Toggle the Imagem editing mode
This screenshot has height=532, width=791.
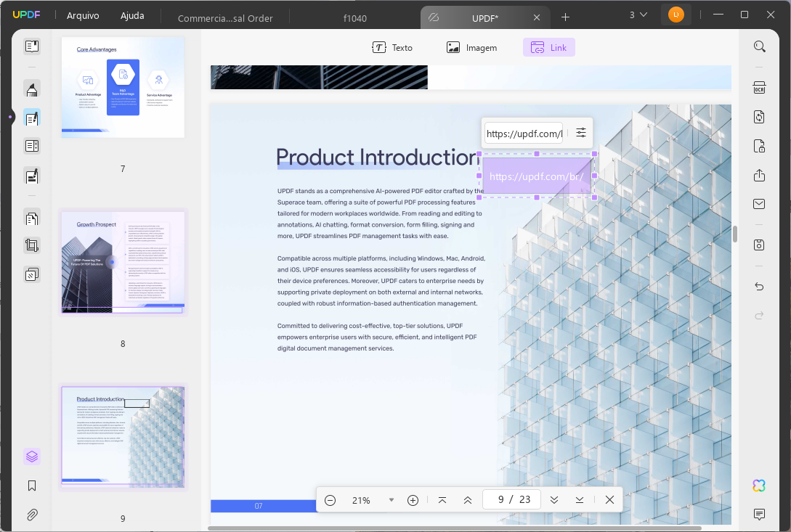pos(472,48)
